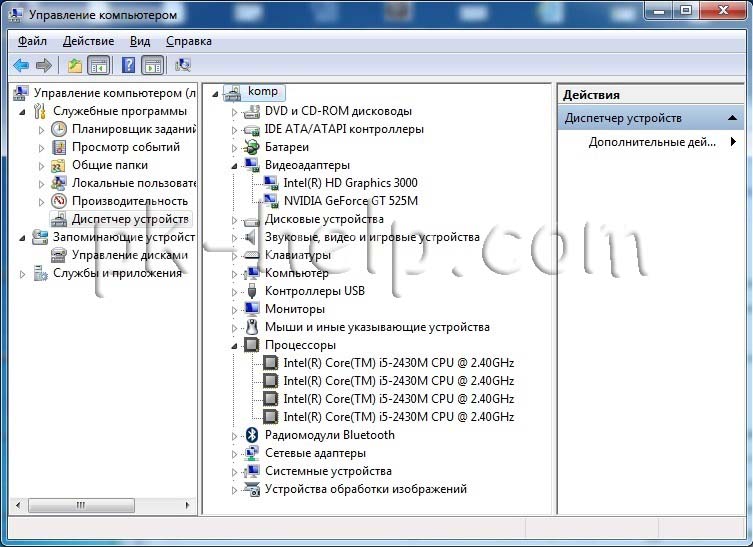Open the Вид menu
Screen dimensions: 753x547
(x=140, y=41)
